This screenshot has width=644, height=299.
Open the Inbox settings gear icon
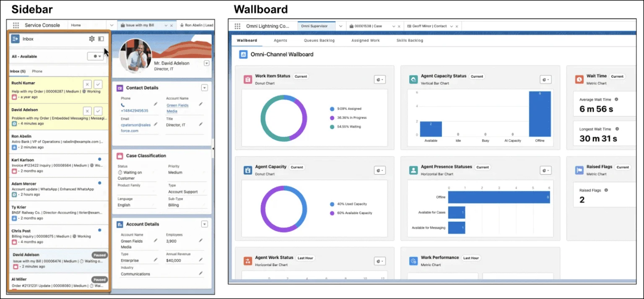92,39
